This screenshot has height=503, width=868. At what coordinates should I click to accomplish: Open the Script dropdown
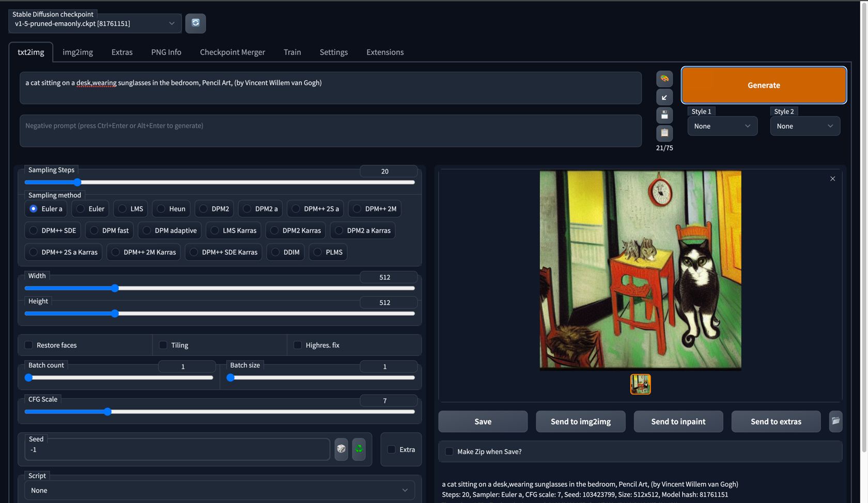click(x=220, y=490)
